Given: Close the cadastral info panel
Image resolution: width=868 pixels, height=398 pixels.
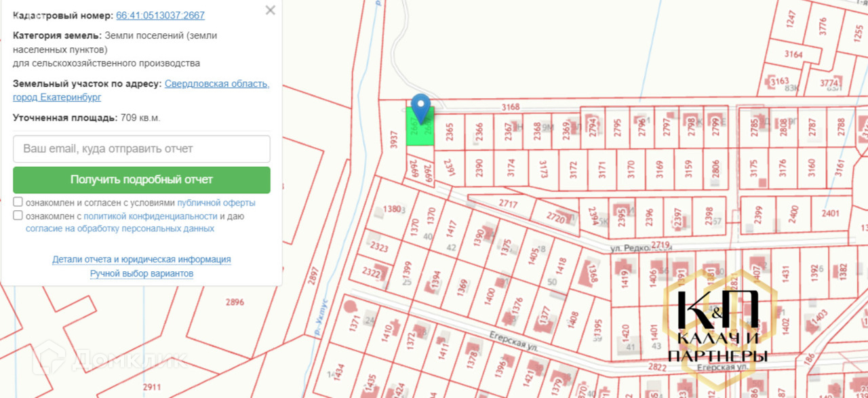Looking at the screenshot, I should point(271,10).
